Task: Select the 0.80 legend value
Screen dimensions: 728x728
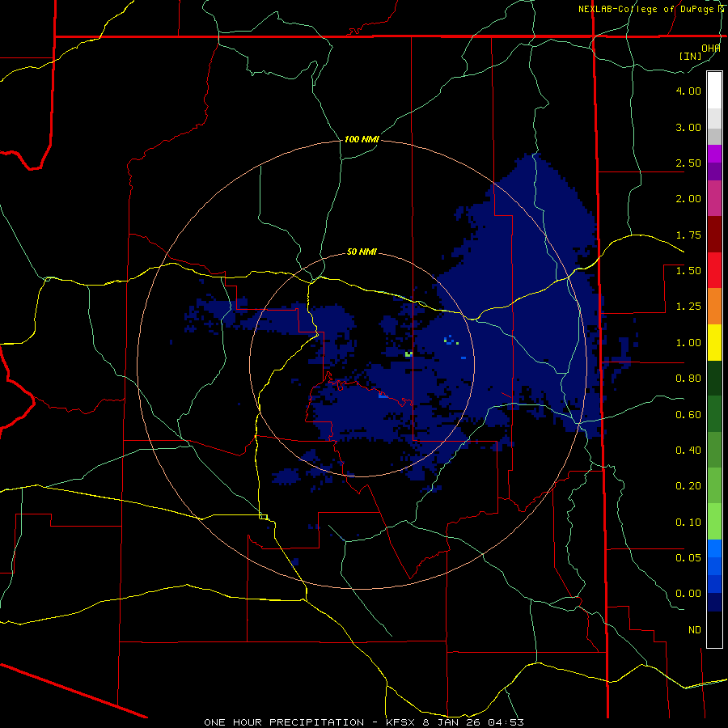Action: tap(688, 379)
